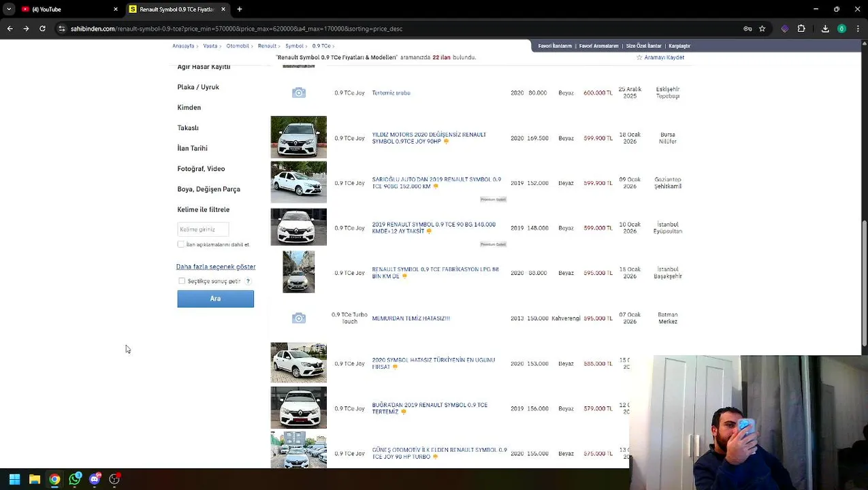Image resolution: width=868 pixels, height=490 pixels.
Task: Expand the Kimden filter
Action: coord(189,108)
